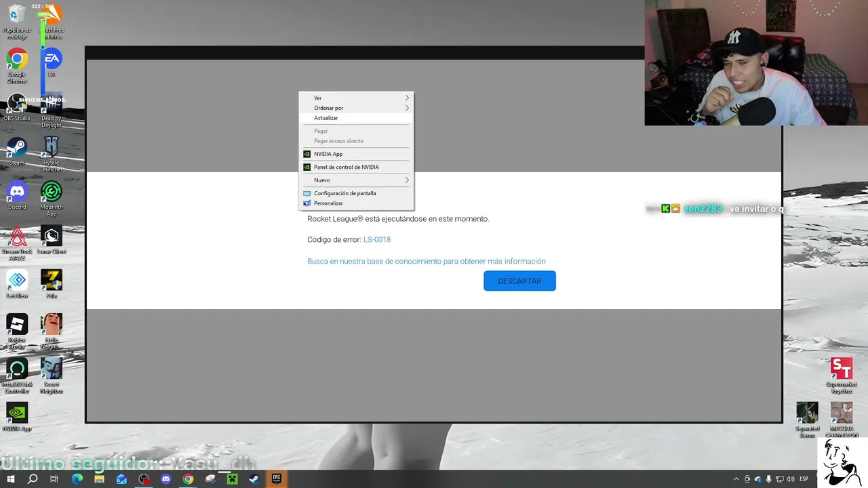The height and width of the screenshot is (488, 868).
Task: Follow the Busca en nuestra base de conocimiento link
Action: pos(427,261)
